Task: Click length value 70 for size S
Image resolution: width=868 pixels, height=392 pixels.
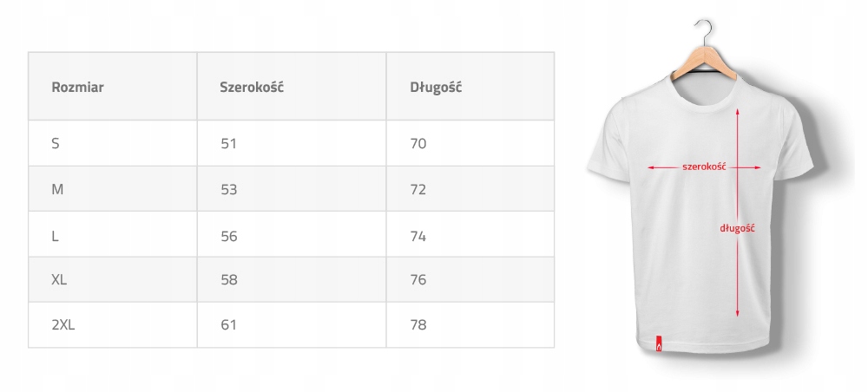Action: (418, 143)
